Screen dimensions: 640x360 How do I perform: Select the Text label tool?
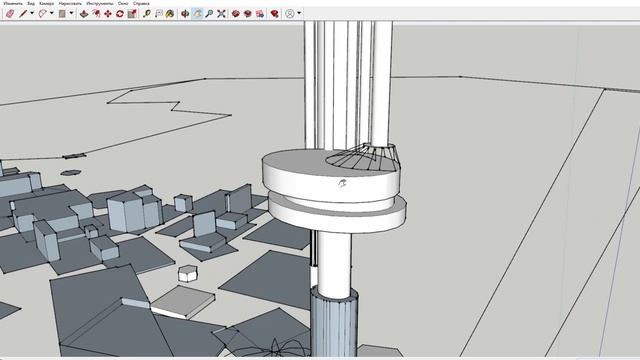pos(159,14)
